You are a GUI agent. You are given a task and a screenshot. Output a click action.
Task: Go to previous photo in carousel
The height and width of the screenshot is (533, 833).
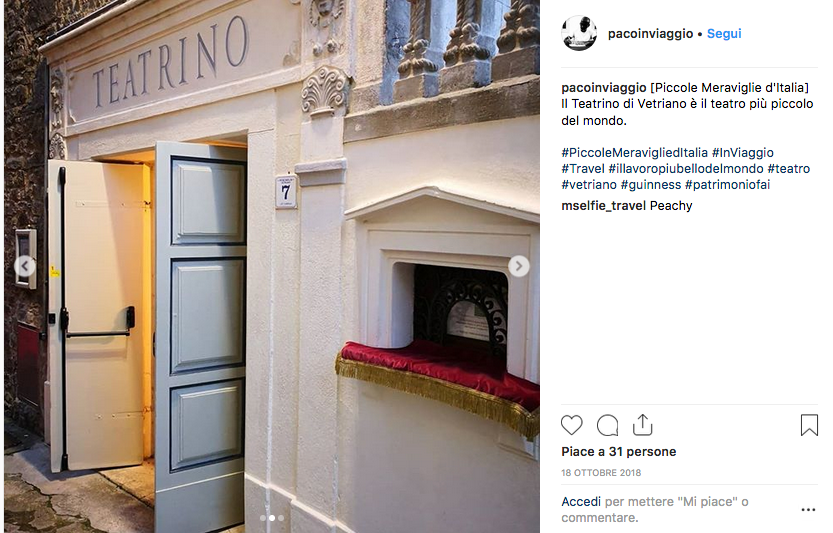coord(25,266)
